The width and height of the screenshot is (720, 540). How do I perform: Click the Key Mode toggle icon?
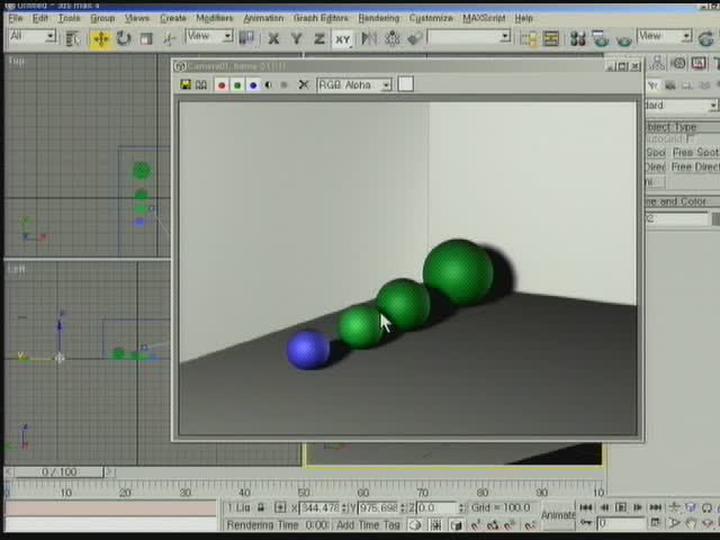click(x=585, y=523)
